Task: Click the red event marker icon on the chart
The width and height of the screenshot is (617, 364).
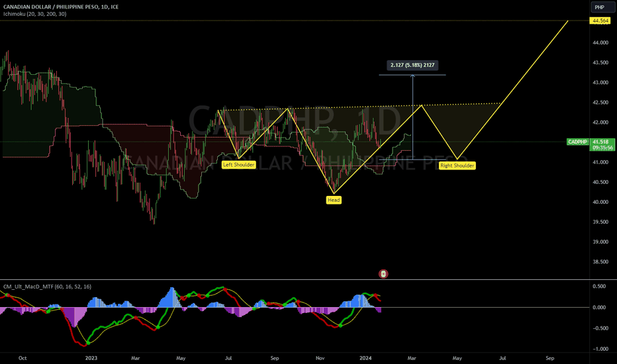Action: pyautogui.click(x=383, y=274)
